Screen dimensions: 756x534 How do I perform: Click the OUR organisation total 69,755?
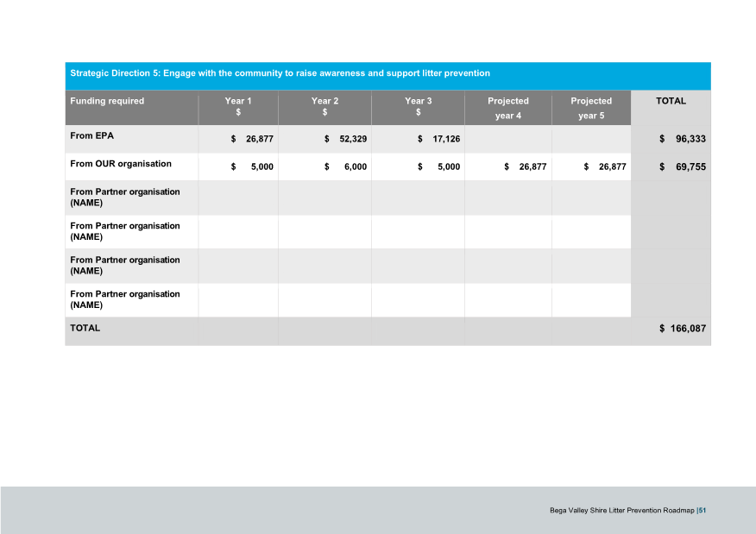680,166
